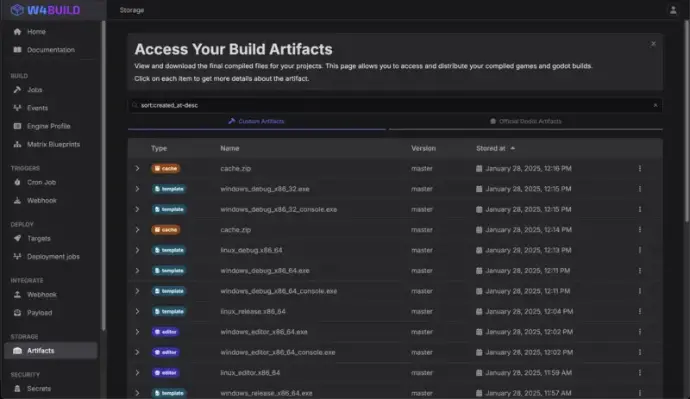Clear the search filter with the x icon
This screenshot has height=399, width=690.
tap(655, 105)
